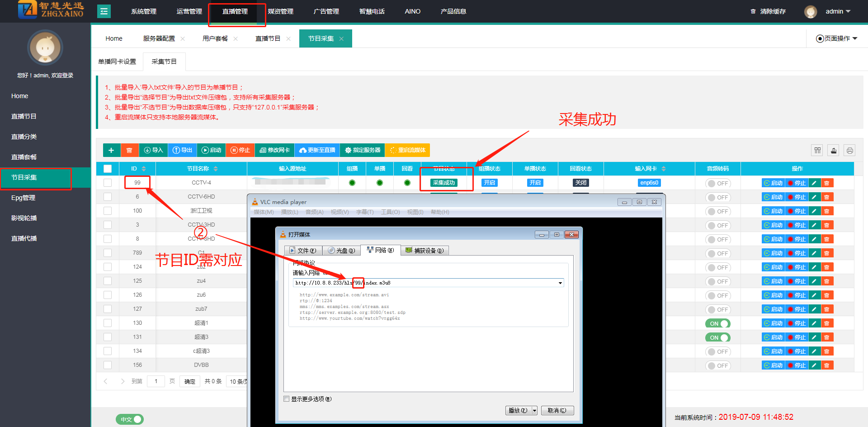Click the orange trash icon in the toolbar

tap(129, 150)
